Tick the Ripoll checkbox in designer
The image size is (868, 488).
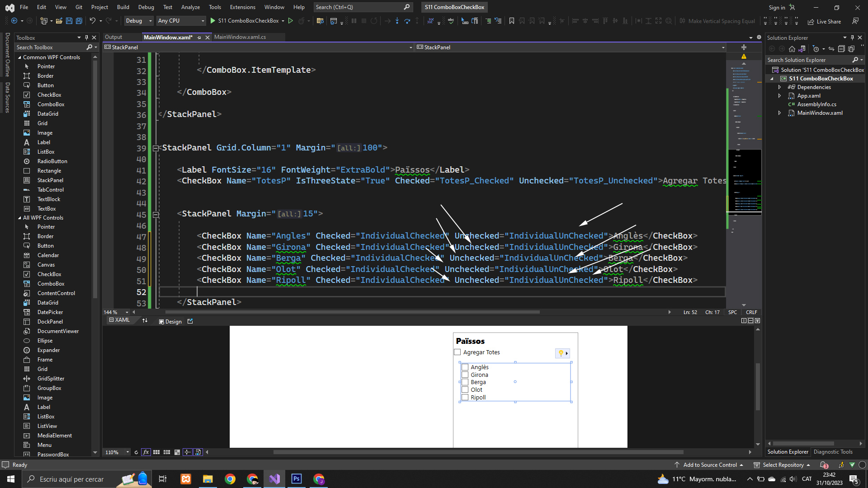pos(465,397)
